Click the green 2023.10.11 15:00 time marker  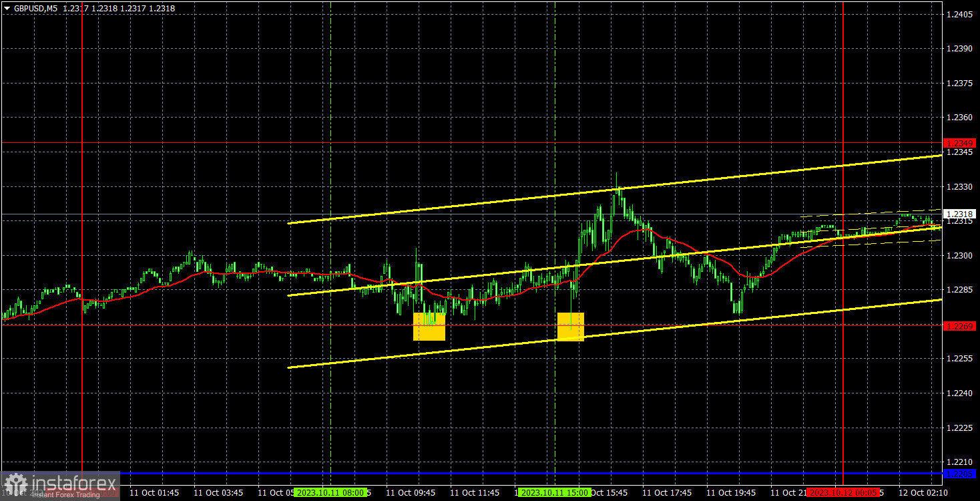(x=555, y=492)
